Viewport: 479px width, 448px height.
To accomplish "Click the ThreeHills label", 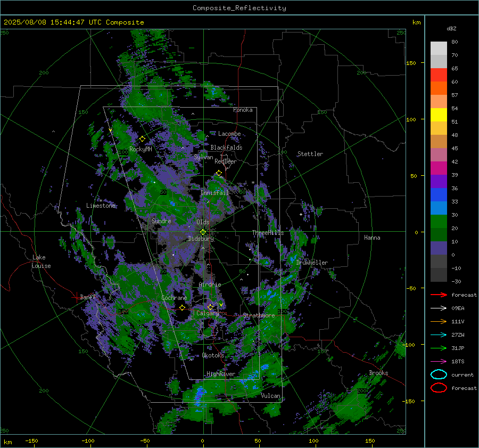I will click(x=268, y=233).
